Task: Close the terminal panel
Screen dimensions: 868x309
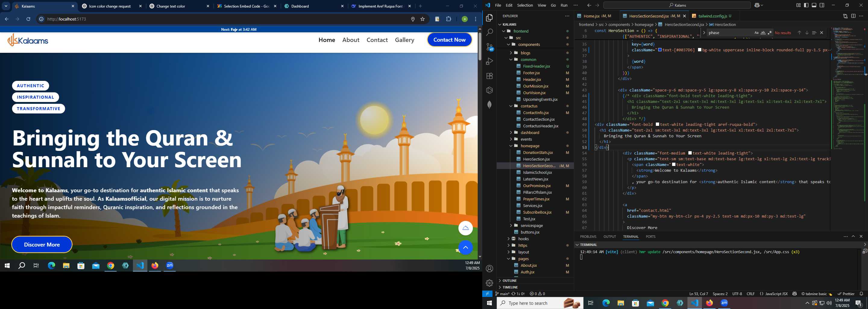Action: [861, 237]
